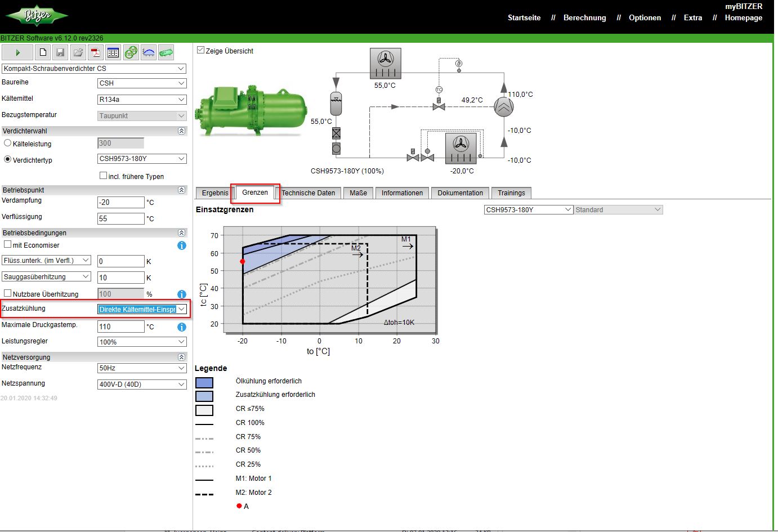Click the myBITZER link
The height and width of the screenshot is (532, 778).
(744, 6)
